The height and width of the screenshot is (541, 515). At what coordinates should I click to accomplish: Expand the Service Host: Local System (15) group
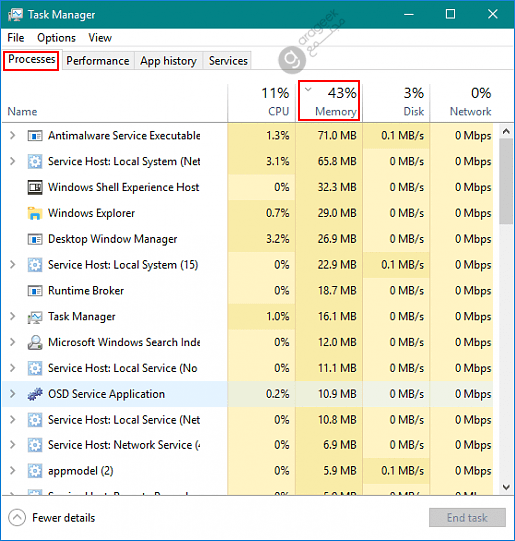[x=12, y=265]
